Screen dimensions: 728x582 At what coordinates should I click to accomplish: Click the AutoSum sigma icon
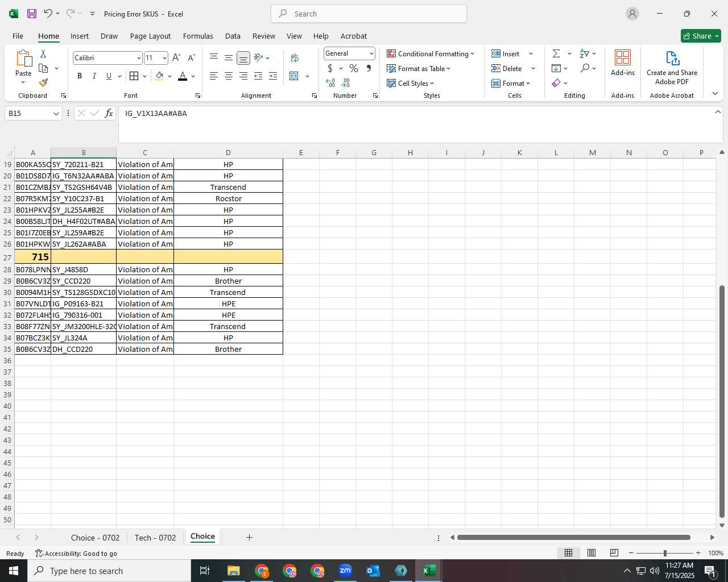tap(556, 53)
